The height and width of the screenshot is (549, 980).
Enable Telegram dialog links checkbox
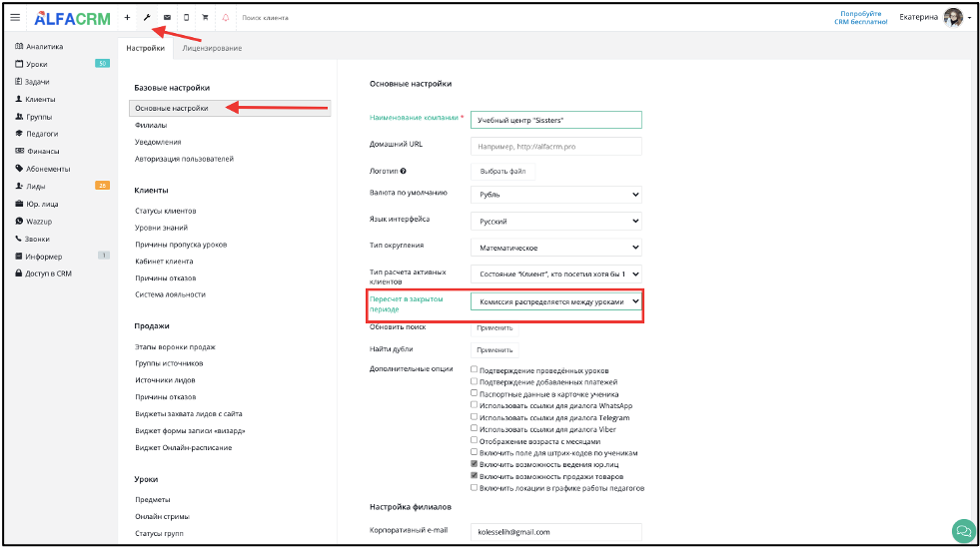[x=475, y=416]
